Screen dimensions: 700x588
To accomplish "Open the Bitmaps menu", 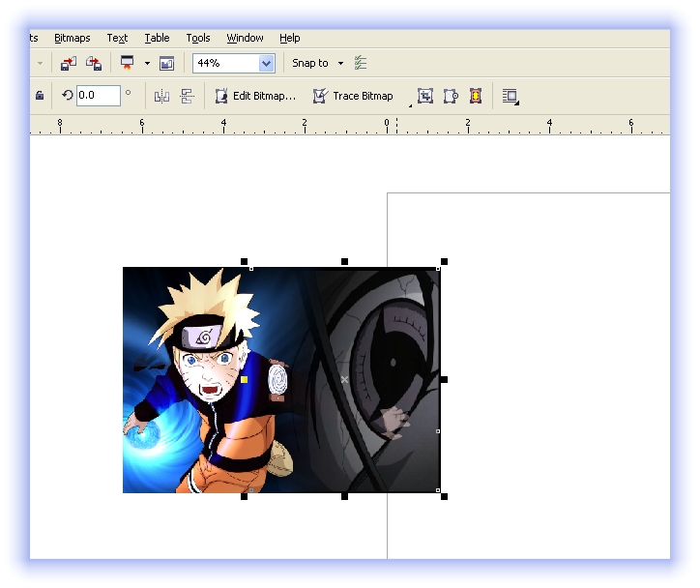I will (x=72, y=38).
